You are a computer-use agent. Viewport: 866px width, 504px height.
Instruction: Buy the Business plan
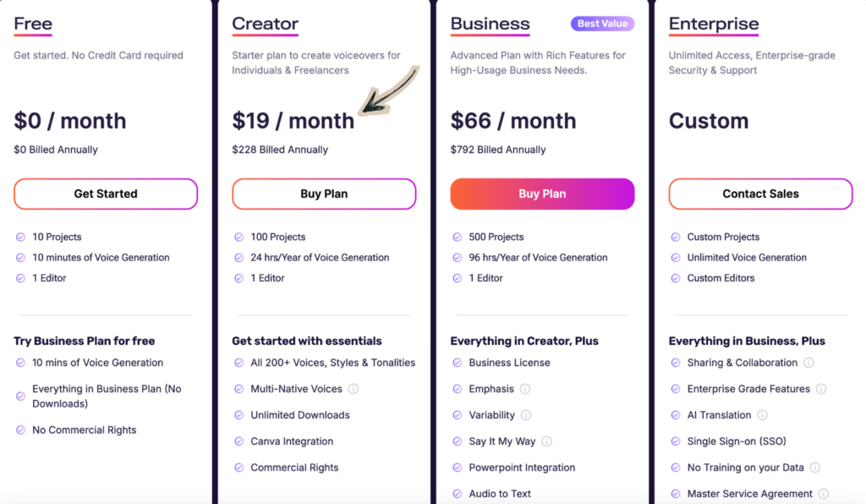click(x=542, y=194)
